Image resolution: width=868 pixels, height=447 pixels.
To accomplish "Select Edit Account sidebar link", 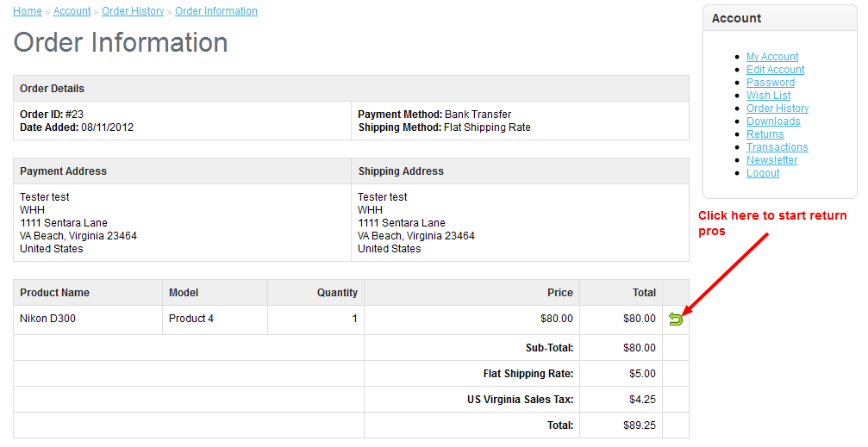I will pyautogui.click(x=775, y=70).
